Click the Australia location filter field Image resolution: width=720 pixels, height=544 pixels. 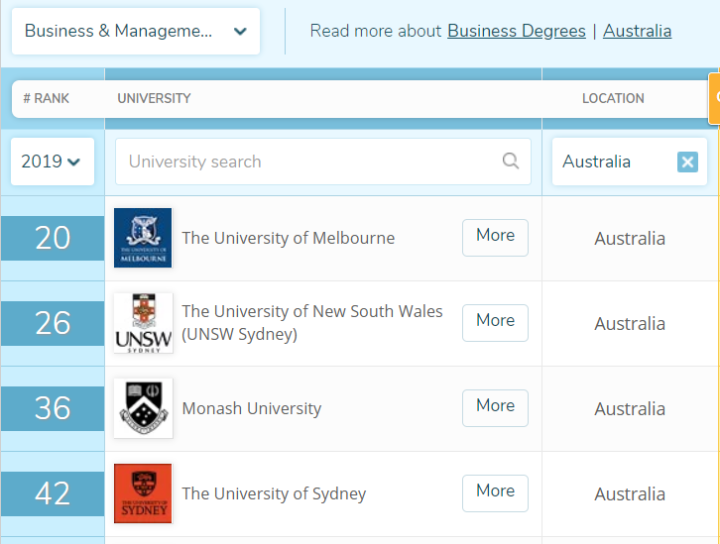[x=629, y=162]
